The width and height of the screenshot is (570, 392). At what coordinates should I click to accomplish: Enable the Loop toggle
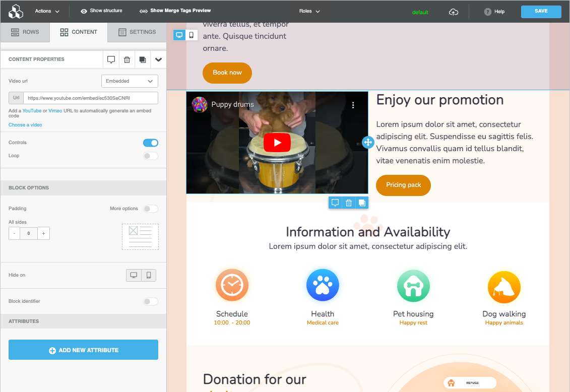[x=151, y=156]
